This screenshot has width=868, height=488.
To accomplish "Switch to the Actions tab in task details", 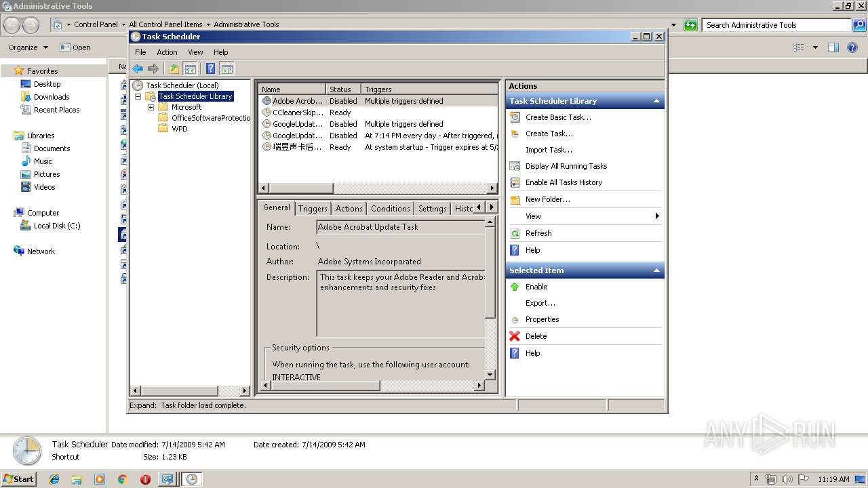I will click(x=349, y=209).
